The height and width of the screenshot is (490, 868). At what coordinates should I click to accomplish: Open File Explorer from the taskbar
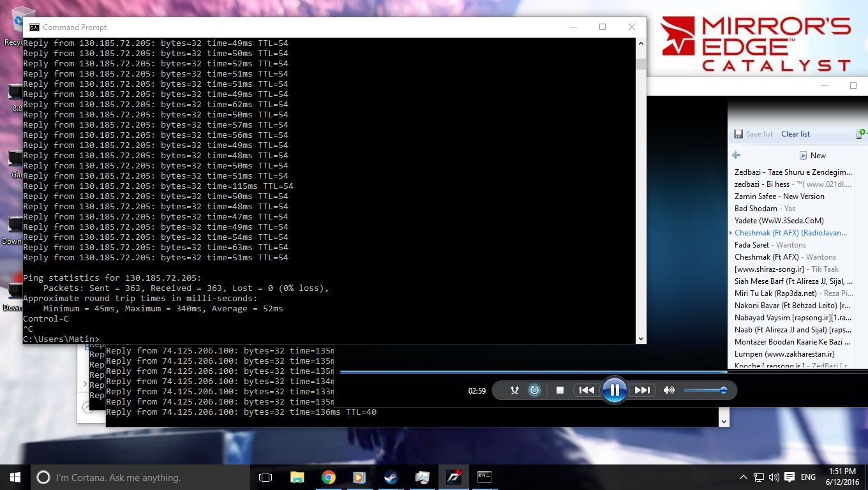(x=297, y=477)
